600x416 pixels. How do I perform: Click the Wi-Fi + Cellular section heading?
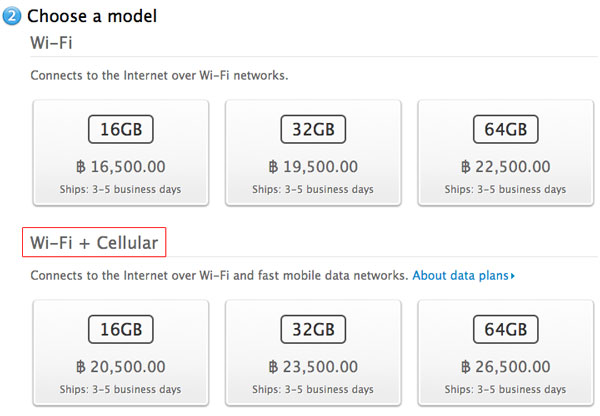(x=94, y=243)
